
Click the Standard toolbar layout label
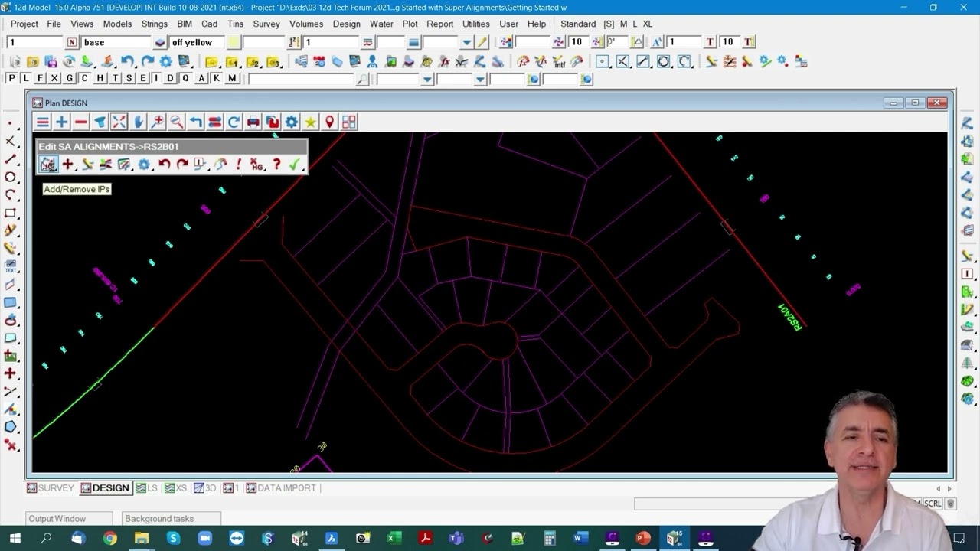tap(578, 24)
